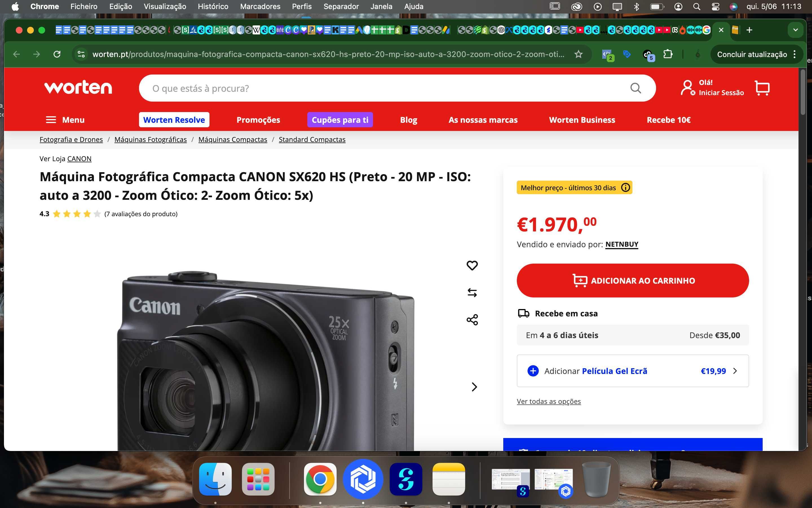
Task: Open As nossas marcas link
Action: (x=483, y=120)
